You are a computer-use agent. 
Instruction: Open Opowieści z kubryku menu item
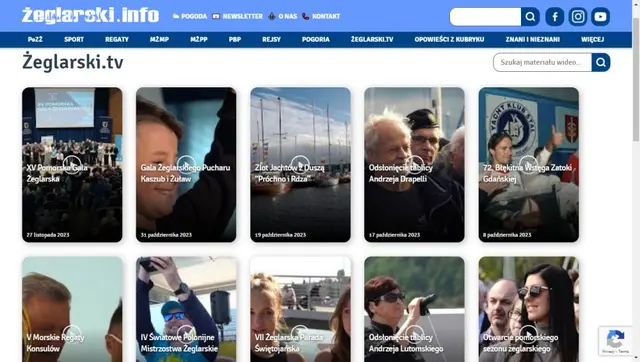pos(449,40)
